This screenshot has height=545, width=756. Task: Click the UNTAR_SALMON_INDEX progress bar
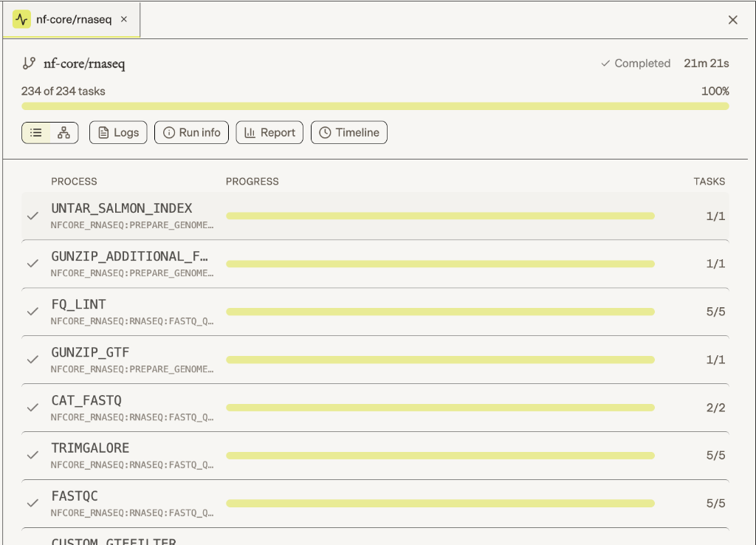(440, 216)
